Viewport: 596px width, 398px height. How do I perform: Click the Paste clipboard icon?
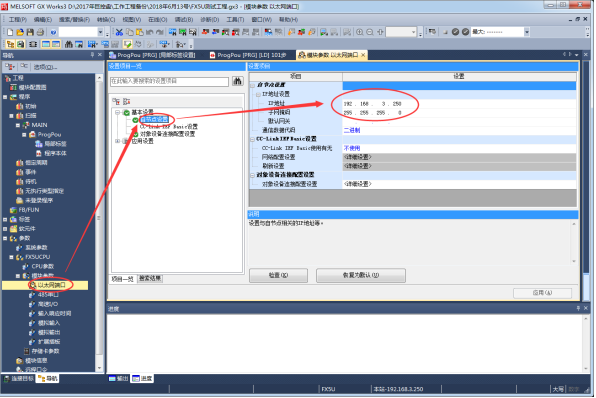[x=139, y=32]
